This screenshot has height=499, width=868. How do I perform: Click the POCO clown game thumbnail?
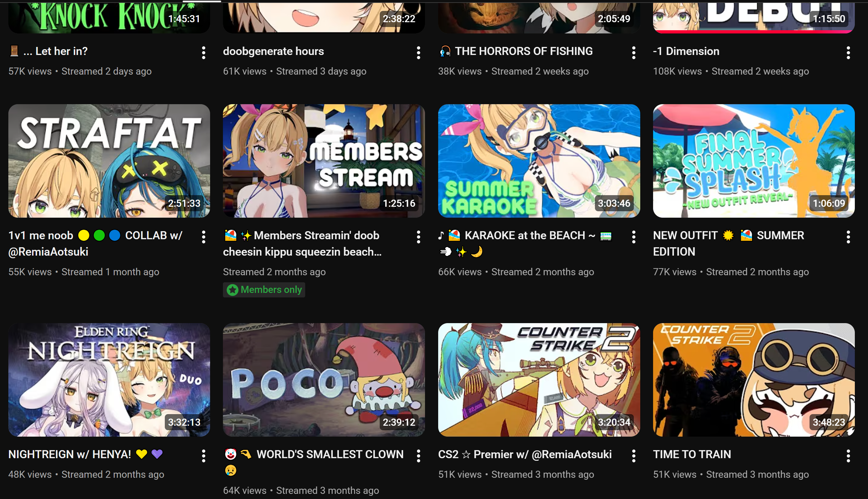[324, 380]
